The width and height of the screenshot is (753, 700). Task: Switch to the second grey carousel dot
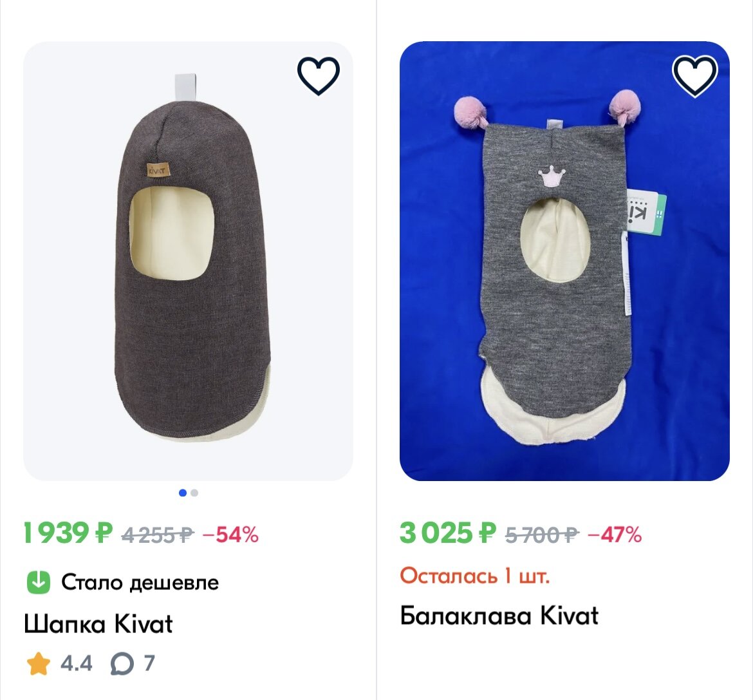(x=194, y=493)
